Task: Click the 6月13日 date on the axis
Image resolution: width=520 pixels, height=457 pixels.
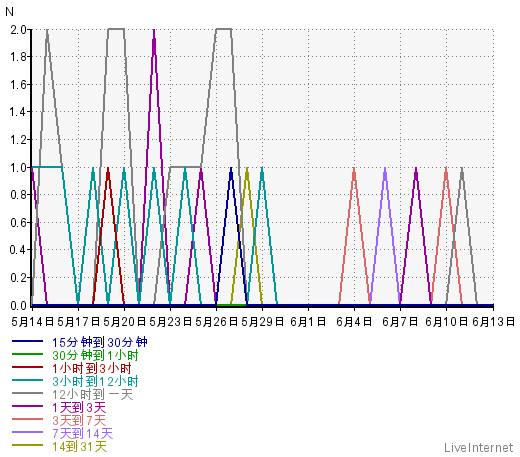Action: [x=494, y=322]
